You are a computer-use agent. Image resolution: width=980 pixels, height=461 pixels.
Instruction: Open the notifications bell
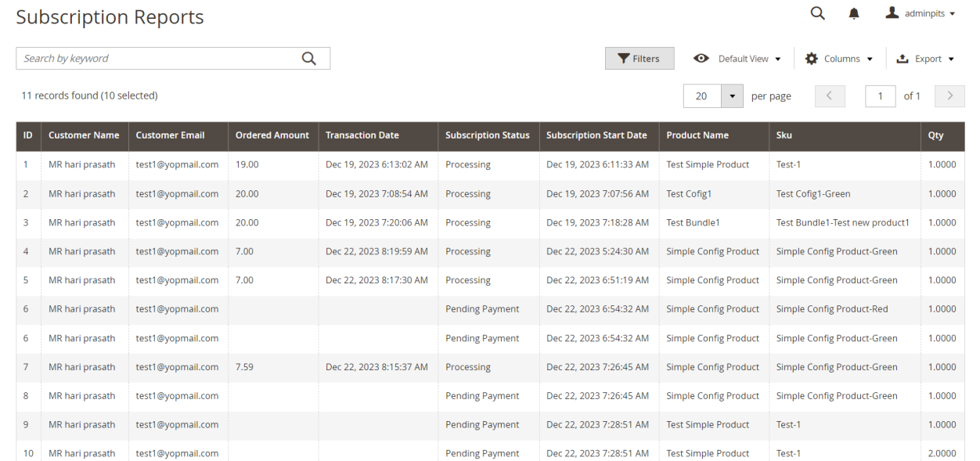click(853, 14)
